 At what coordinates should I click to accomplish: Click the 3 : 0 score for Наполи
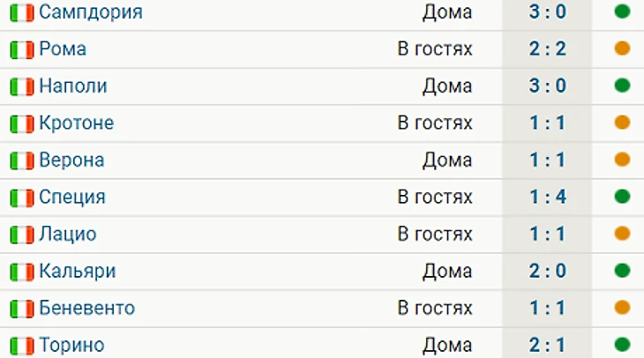click(548, 86)
